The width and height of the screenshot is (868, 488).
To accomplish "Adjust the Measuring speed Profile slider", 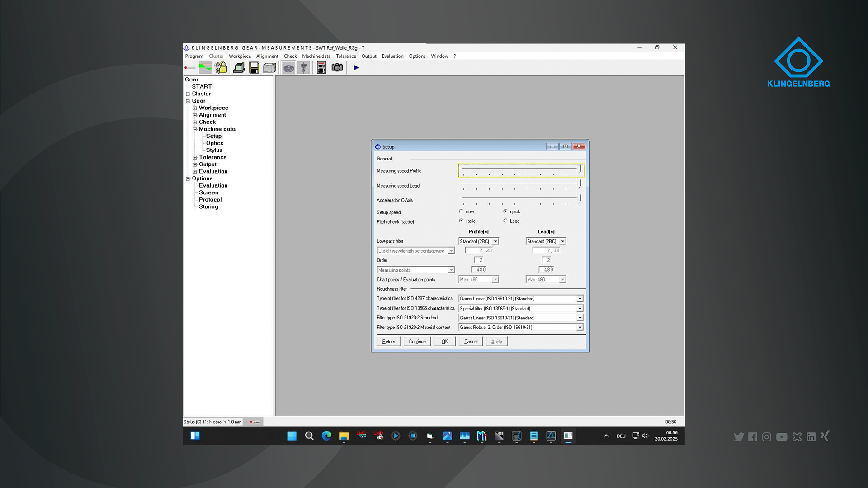I will [521, 171].
